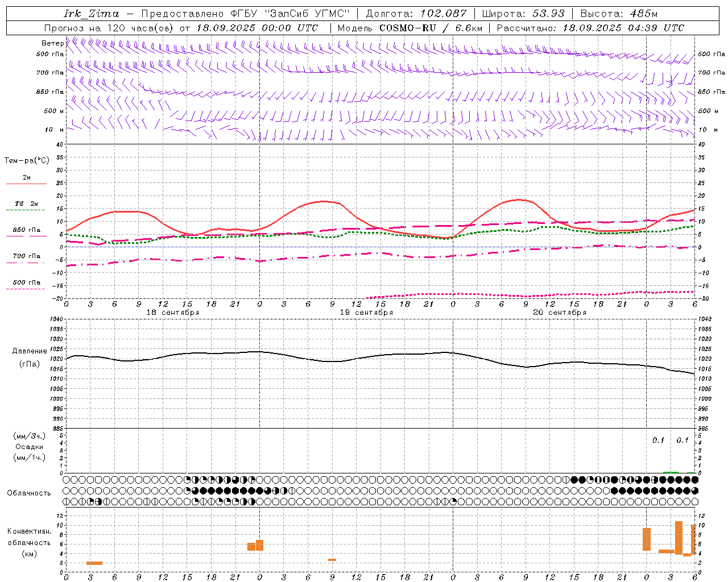Click the 500 м wind level label on the left
This screenshot has width=728, height=582.
coord(54,111)
